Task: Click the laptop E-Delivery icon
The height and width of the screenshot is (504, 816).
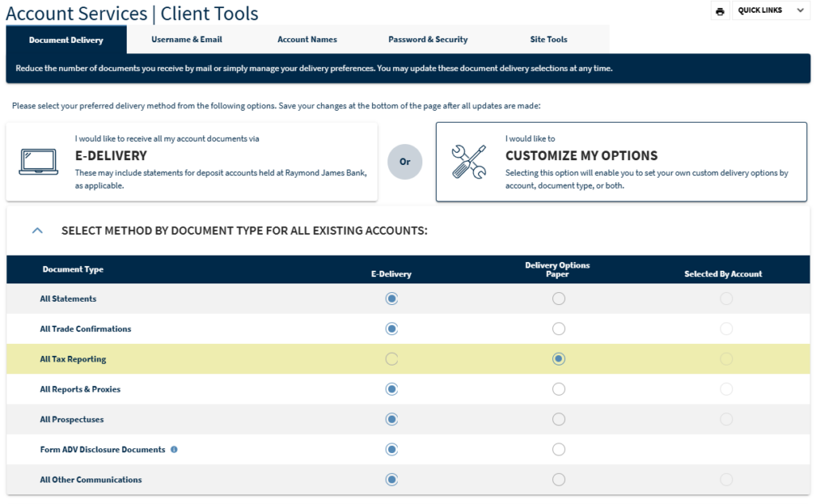Action: coord(38,162)
